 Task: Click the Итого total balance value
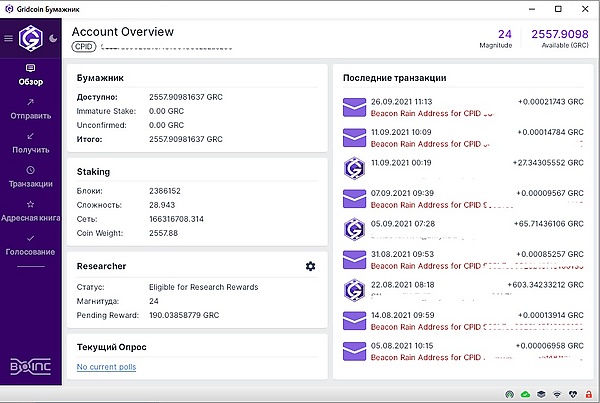(186, 139)
